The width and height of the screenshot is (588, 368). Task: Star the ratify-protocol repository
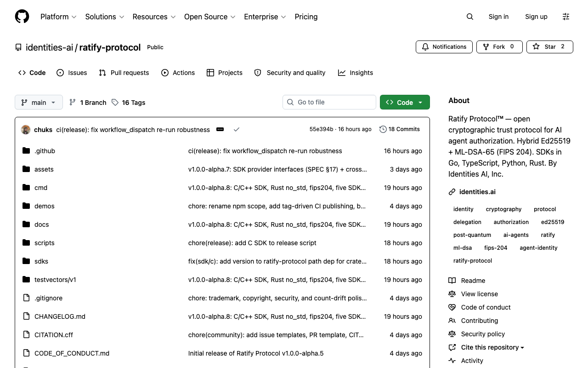550,46
